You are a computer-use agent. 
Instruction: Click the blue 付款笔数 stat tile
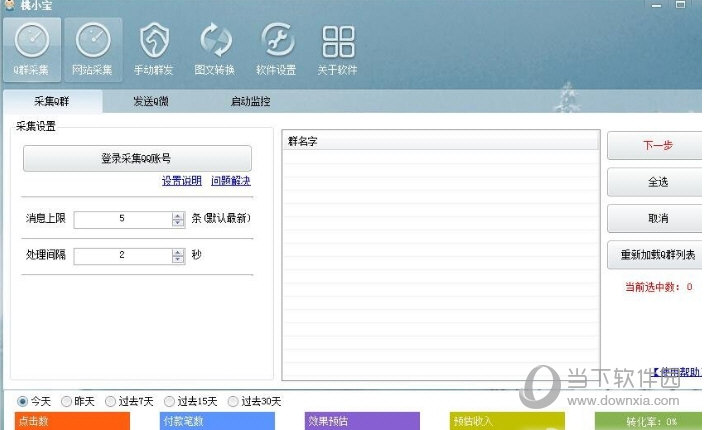pos(217,421)
